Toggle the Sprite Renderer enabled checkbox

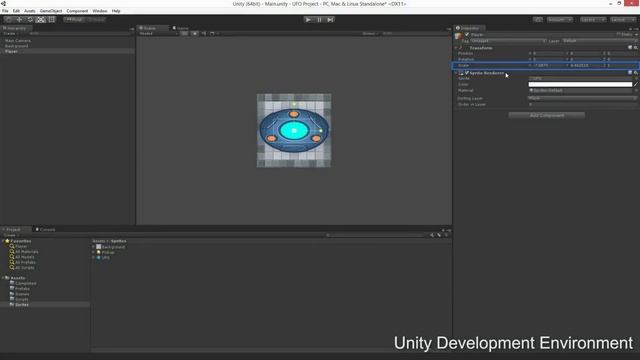point(467,73)
